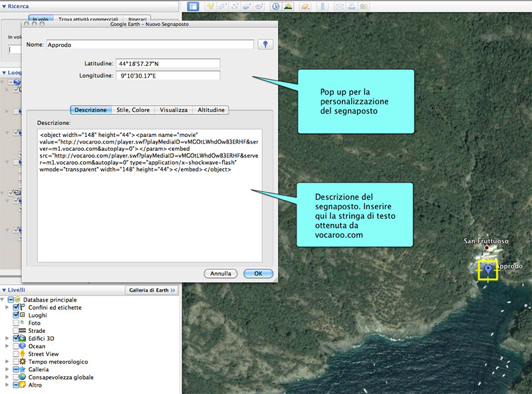Viewport: 532px width, 394px height.
Task: Collapse the Livelli panel
Action: pos(4,290)
